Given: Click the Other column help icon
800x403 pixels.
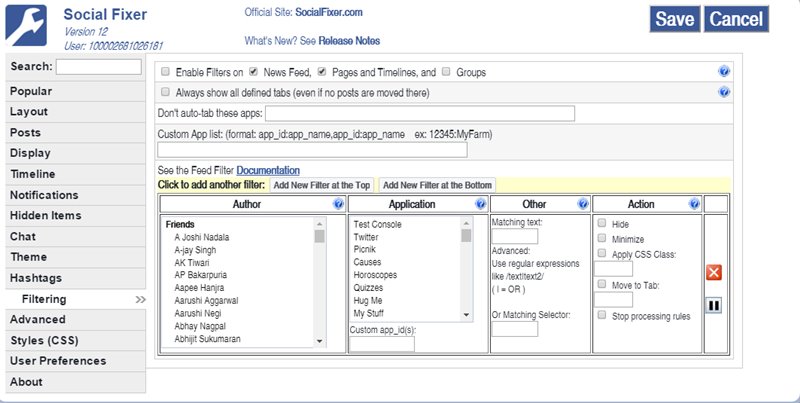Looking at the screenshot, I should (x=583, y=204).
